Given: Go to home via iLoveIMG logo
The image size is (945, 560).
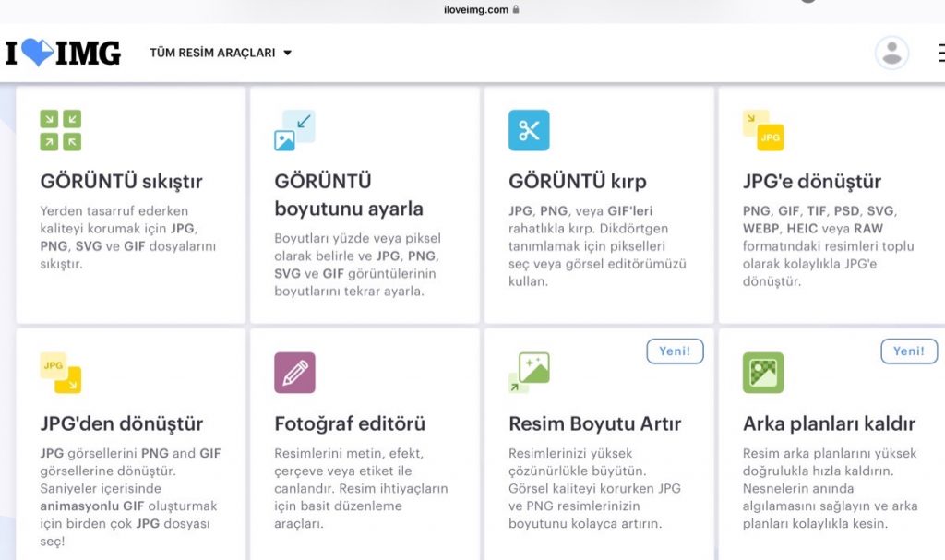Looking at the screenshot, I should (x=63, y=53).
